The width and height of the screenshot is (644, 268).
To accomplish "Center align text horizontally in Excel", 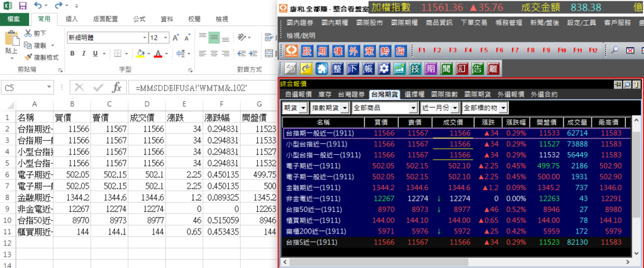I will (x=214, y=53).
